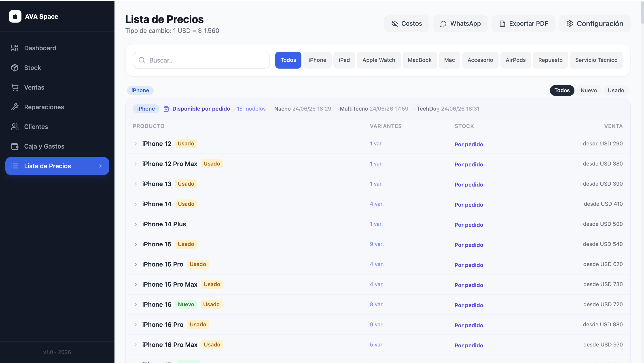Select Todos condition toggle
Screen dimensions: 644x363
pos(562,90)
